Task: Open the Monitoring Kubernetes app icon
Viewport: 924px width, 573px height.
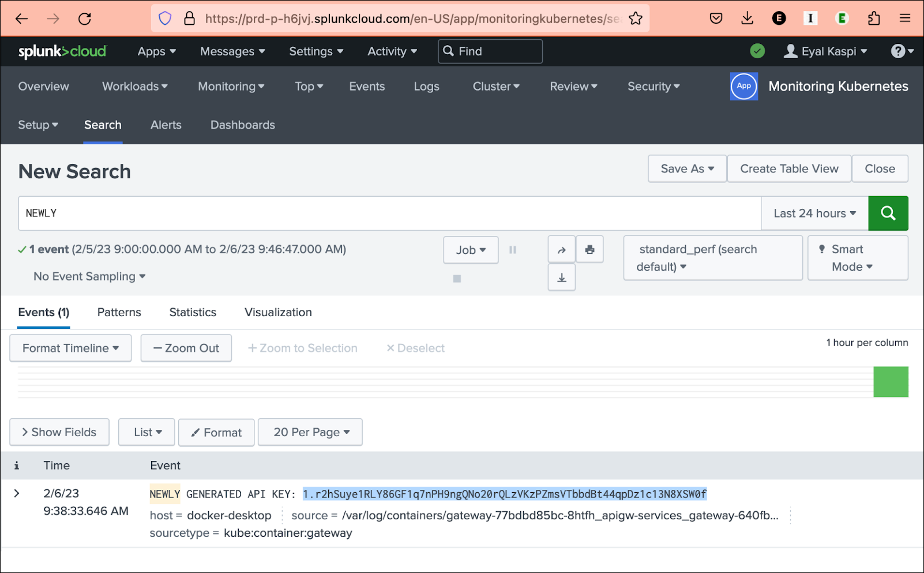Action: coord(743,86)
